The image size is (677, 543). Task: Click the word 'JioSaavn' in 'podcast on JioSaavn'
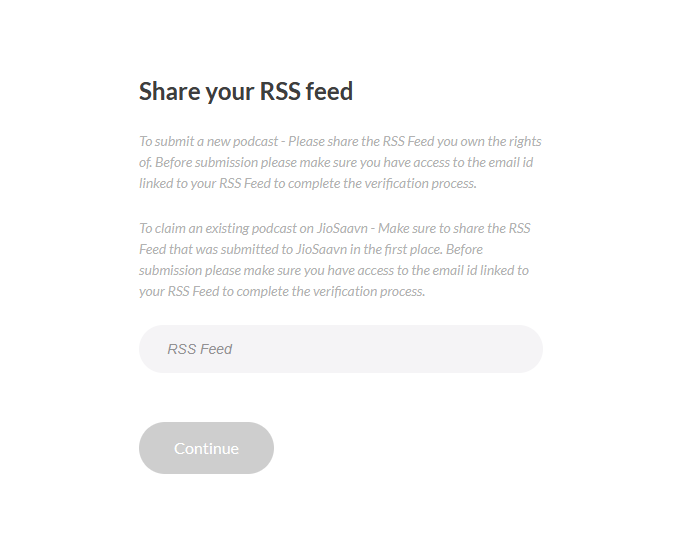pyautogui.click(x=342, y=228)
